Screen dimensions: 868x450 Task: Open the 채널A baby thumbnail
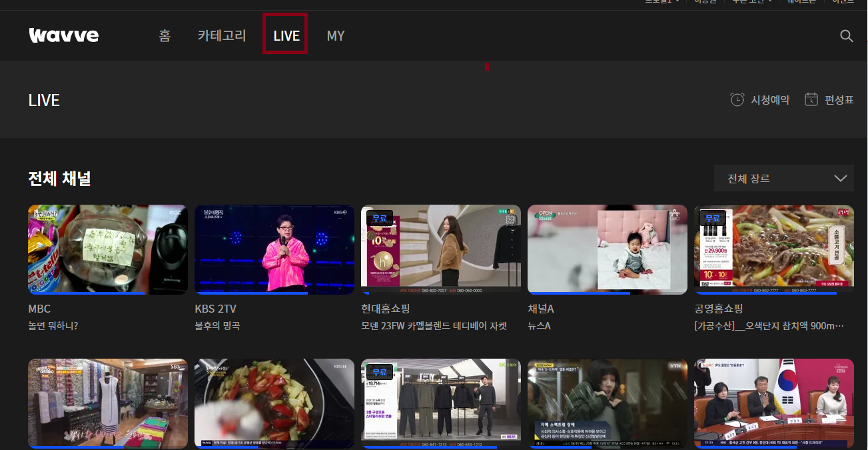pos(608,249)
